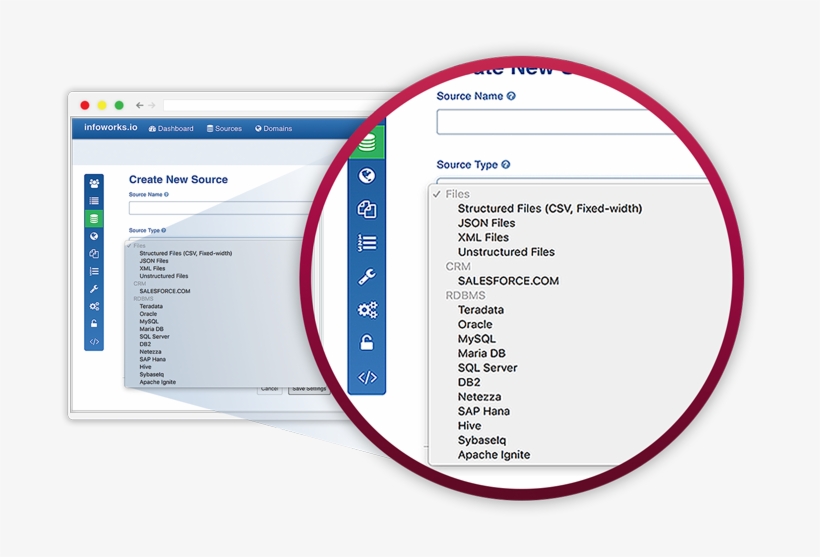820x557 pixels.
Task: Click the Source Type help icon in magnified view
Action: click(x=506, y=165)
